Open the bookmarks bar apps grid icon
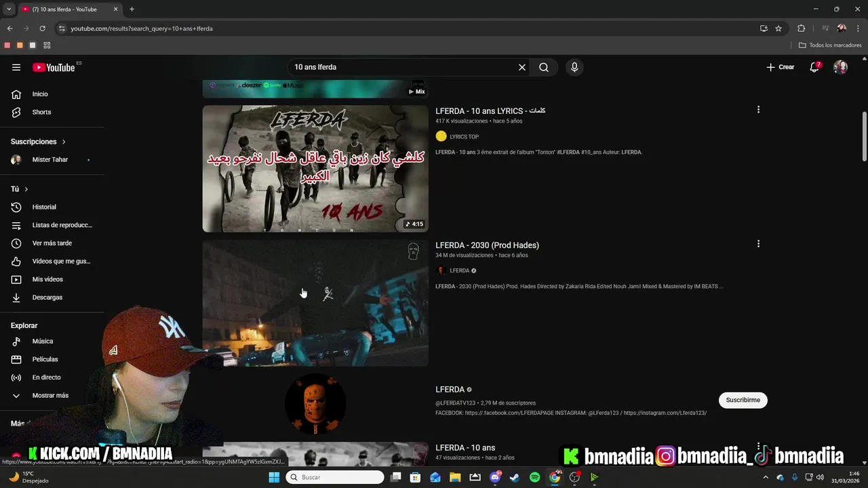 [47, 45]
